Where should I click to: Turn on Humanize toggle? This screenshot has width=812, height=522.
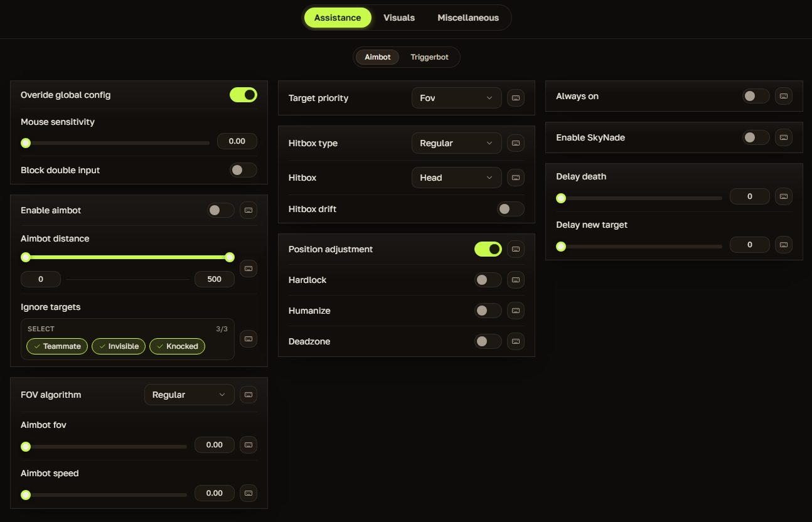click(x=488, y=311)
